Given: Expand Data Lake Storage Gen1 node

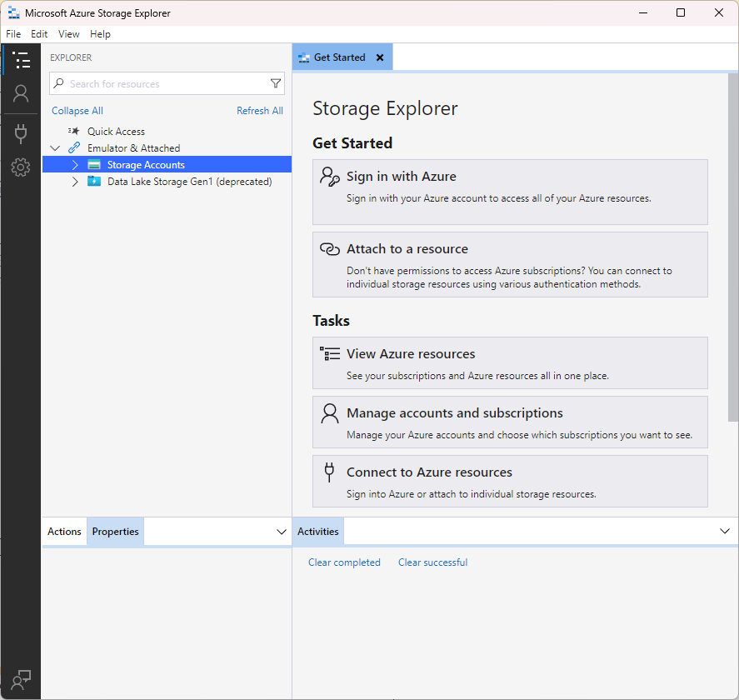Looking at the screenshot, I should pos(75,182).
